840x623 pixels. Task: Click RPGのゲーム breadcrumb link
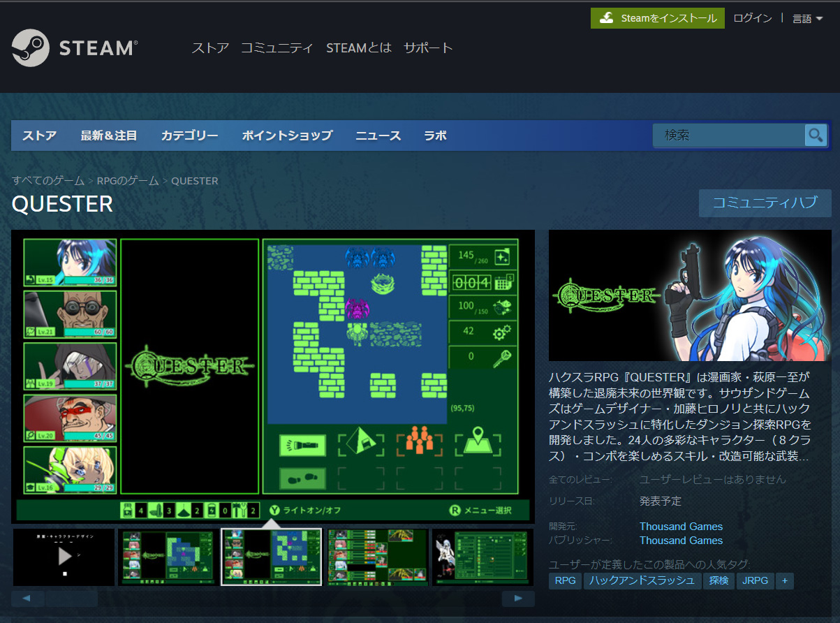coord(128,180)
